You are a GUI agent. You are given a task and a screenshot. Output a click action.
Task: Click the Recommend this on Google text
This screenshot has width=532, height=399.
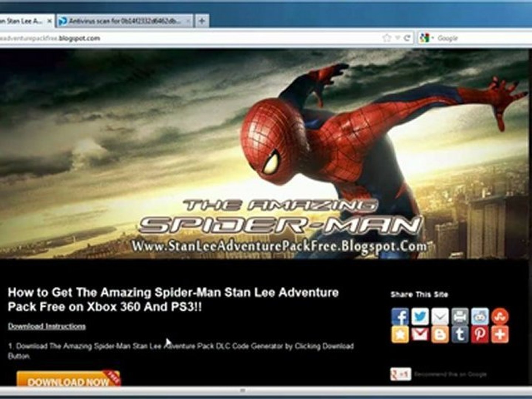click(450, 374)
